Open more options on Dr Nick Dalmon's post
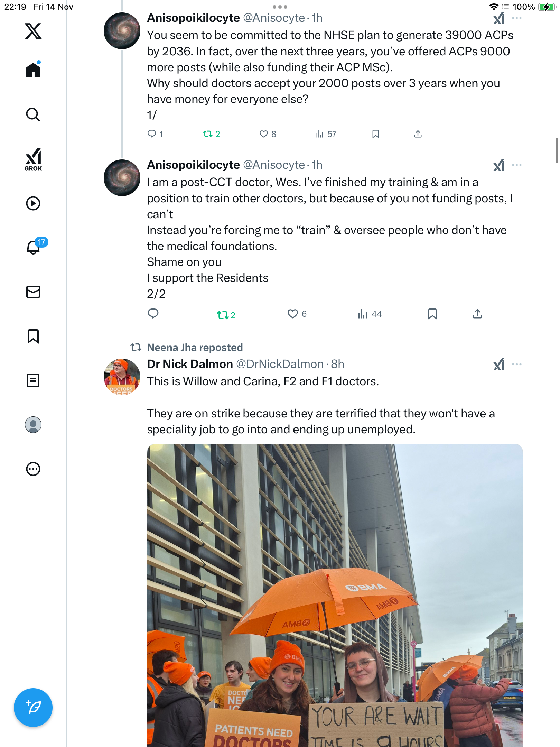Viewport: 560px width, 747px height. (x=516, y=364)
